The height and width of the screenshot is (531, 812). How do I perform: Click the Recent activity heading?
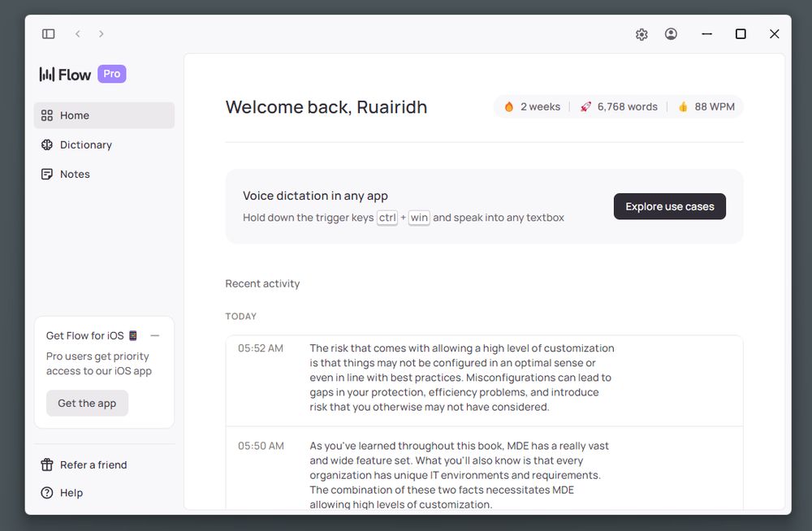[262, 283]
